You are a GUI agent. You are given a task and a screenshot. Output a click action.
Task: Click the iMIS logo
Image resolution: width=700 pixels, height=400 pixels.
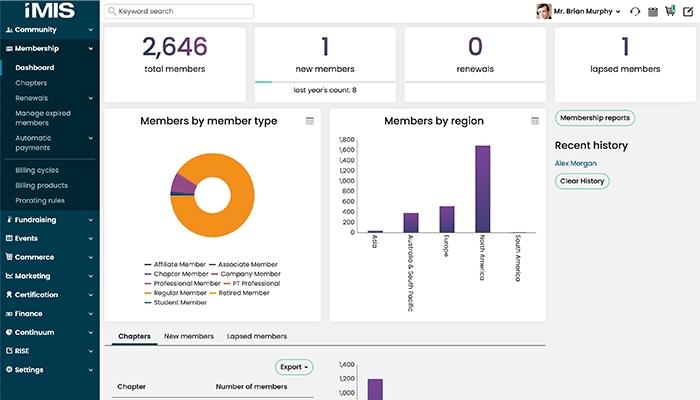point(50,10)
